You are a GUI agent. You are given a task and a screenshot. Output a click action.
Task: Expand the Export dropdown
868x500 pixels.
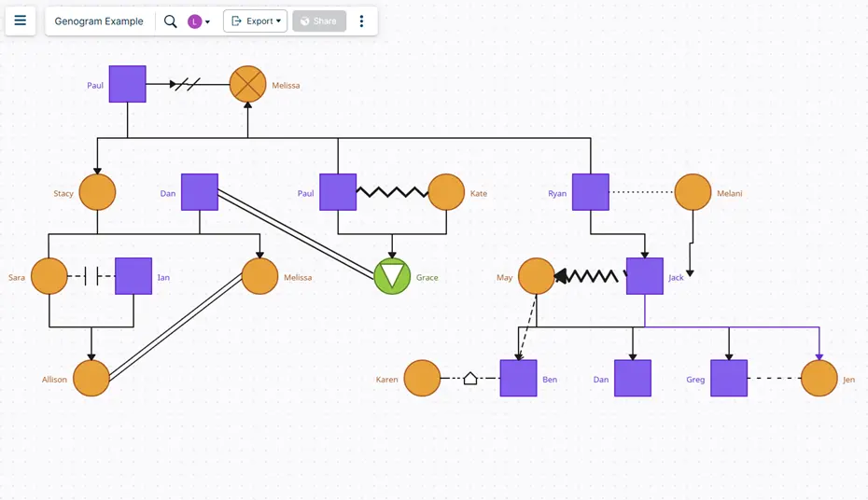tap(256, 21)
